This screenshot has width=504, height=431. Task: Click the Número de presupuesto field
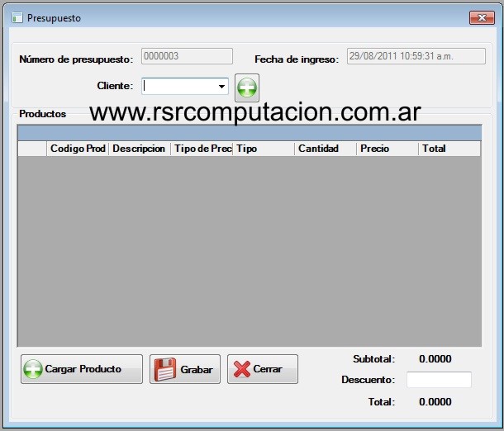187,56
